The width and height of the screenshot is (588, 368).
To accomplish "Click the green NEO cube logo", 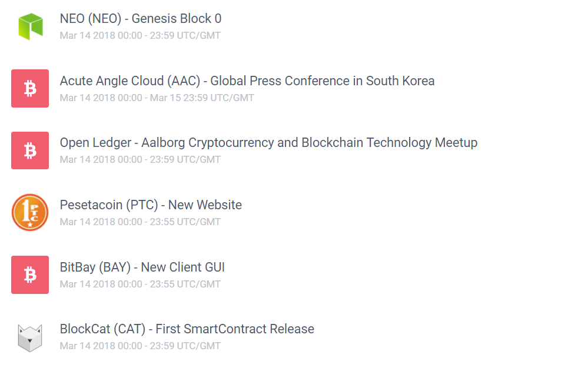I will point(30,26).
